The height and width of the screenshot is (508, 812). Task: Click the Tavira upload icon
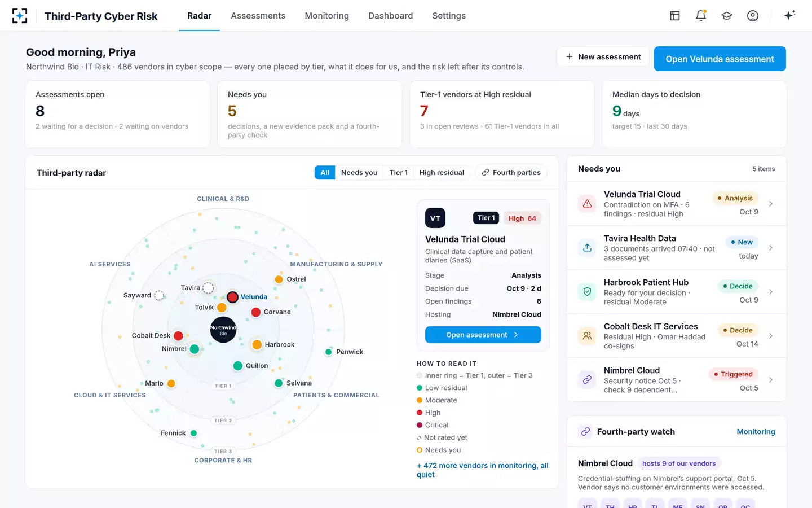click(587, 248)
